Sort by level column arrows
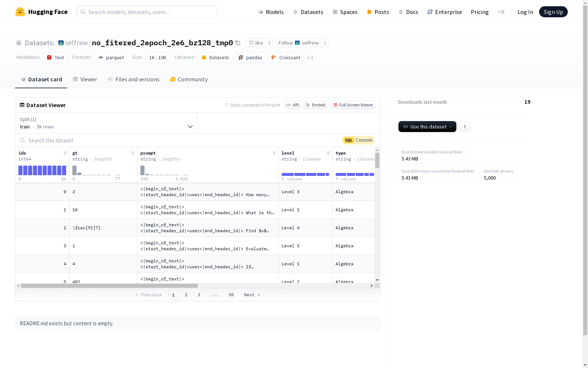Viewport: 588px width, 368px height. [x=328, y=153]
